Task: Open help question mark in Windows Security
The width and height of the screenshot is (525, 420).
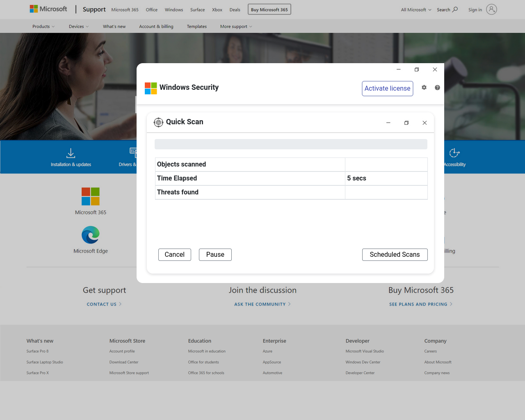Action: click(437, 87)
